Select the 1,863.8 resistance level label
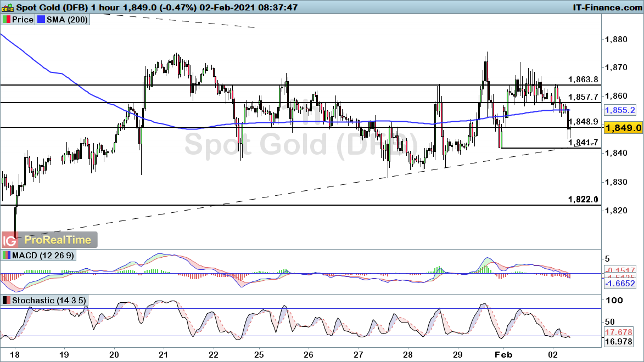 [x=583, y=80]
